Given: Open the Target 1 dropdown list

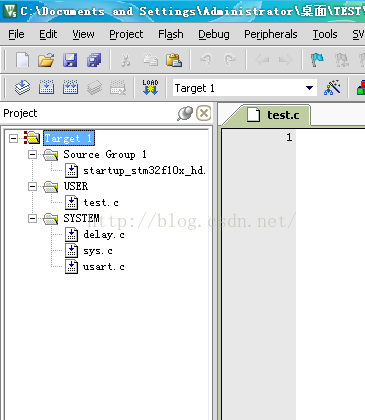Looking at the screenshot, I should coord(309,88).
